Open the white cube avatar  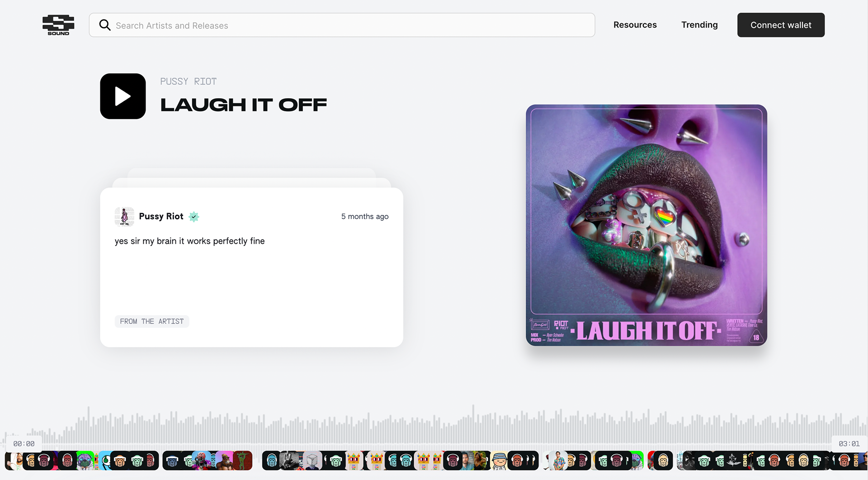point(312,461)
